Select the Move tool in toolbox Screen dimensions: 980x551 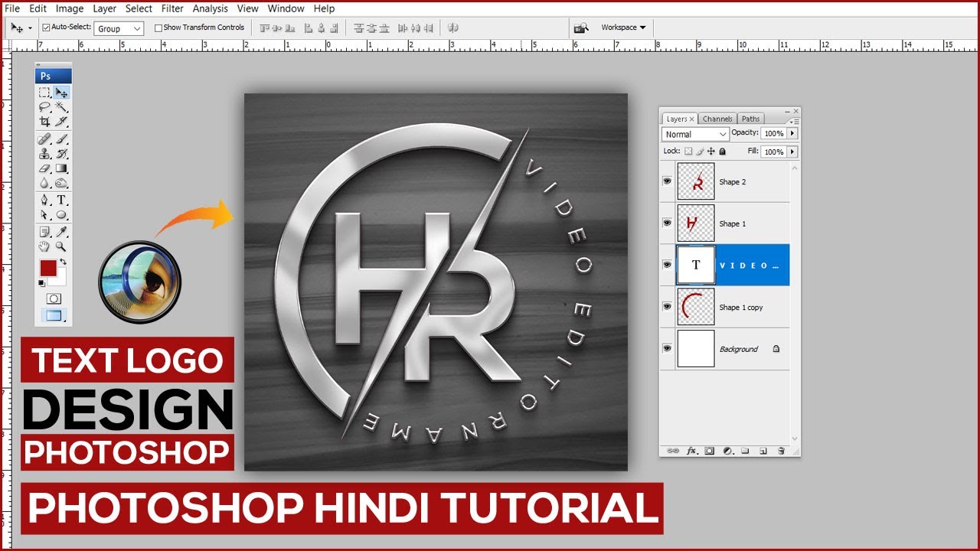tap(62, 93)
